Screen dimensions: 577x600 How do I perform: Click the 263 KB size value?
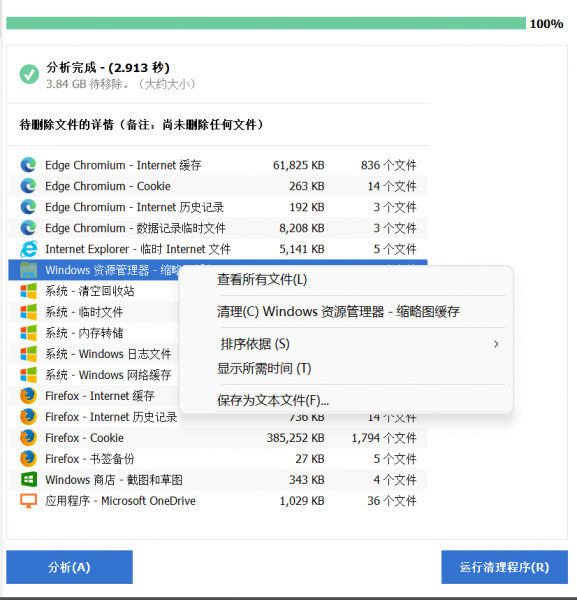point(306,186)
